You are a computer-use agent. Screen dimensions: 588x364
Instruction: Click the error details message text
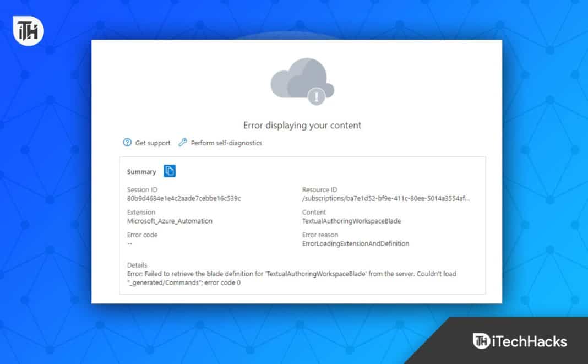tap(291, 278)
